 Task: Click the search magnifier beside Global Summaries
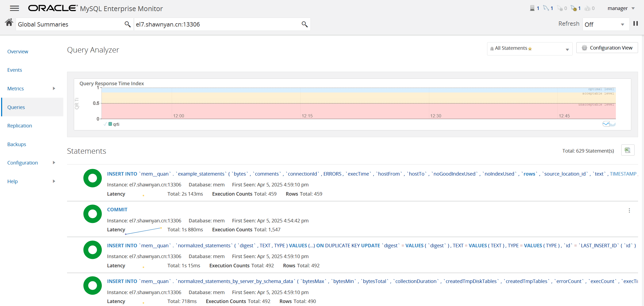pyautogui.click(x=127, y=24)
